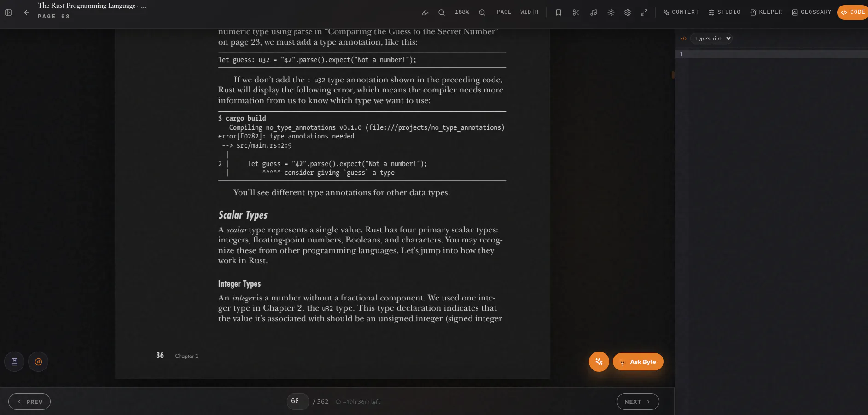
Task: Toggle the CODE panel tab
Action: pos(853,12)
